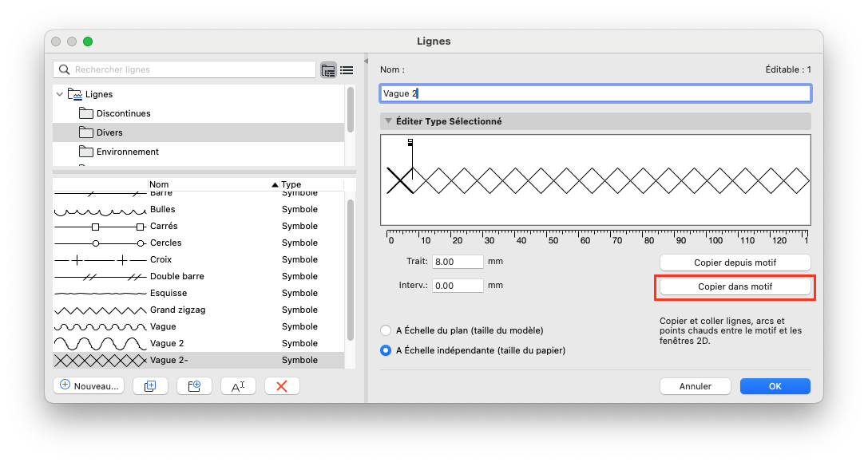
Task: Click the millimeter ruler under preview
Action: tap(597, 237)
